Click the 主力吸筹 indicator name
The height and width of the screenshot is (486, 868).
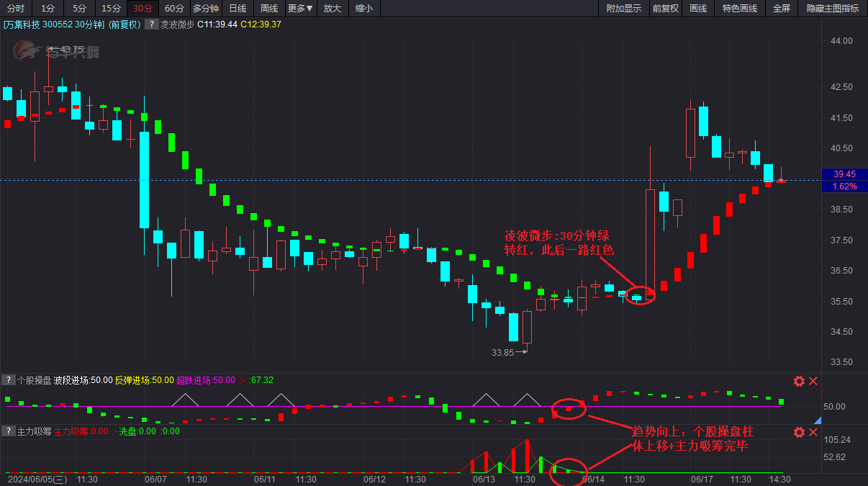34,431
